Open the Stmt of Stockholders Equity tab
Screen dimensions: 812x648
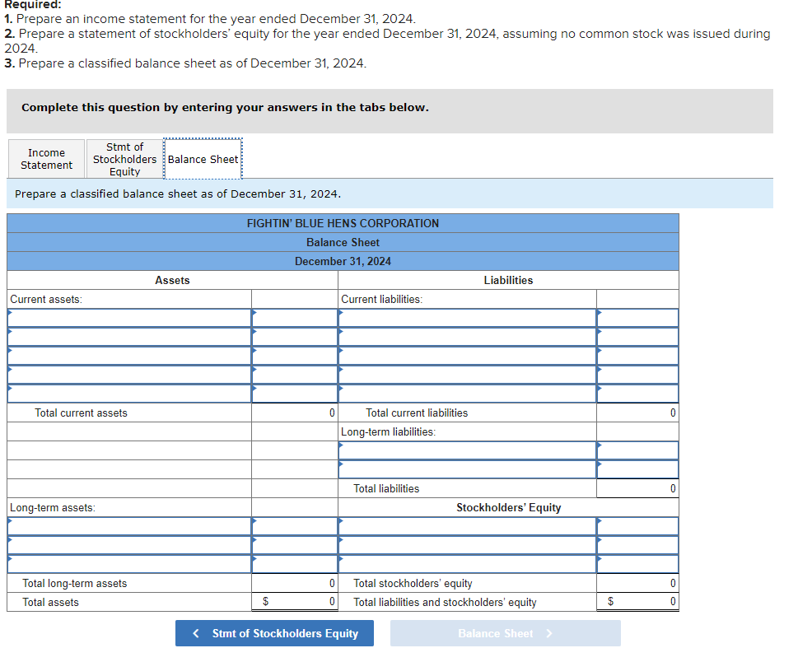pyautogui.click(x=124, y=158)
